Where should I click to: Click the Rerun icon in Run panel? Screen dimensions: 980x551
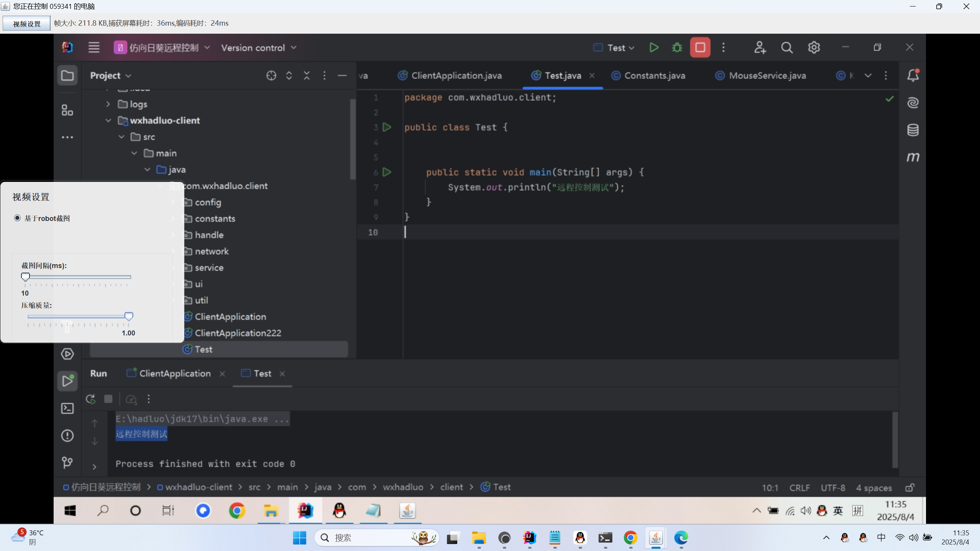(91, 399)
